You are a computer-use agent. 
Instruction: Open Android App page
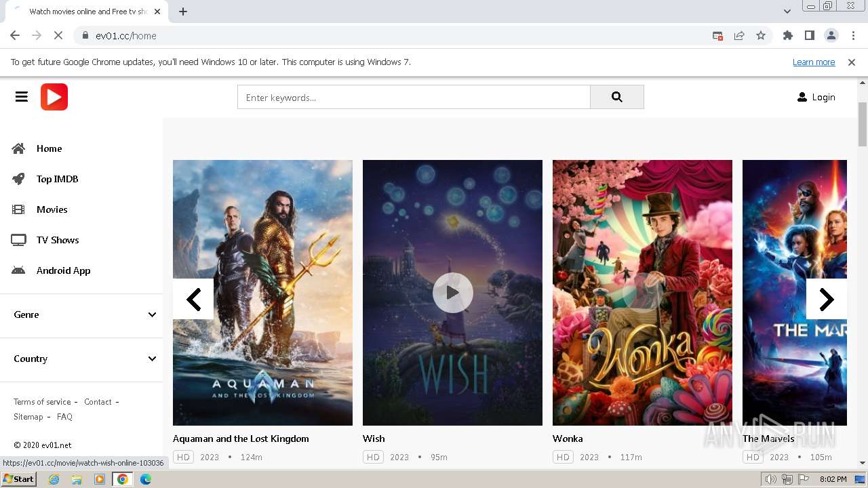point(63,270)
